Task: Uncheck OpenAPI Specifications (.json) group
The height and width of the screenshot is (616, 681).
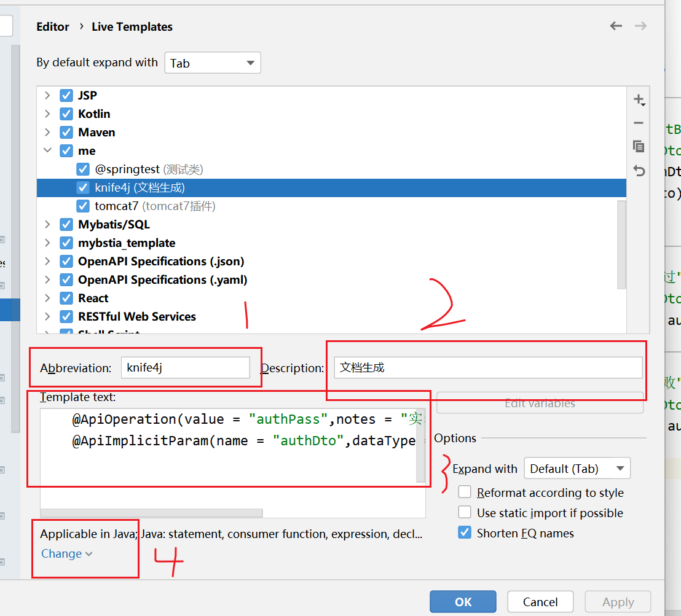Action: 66,262
